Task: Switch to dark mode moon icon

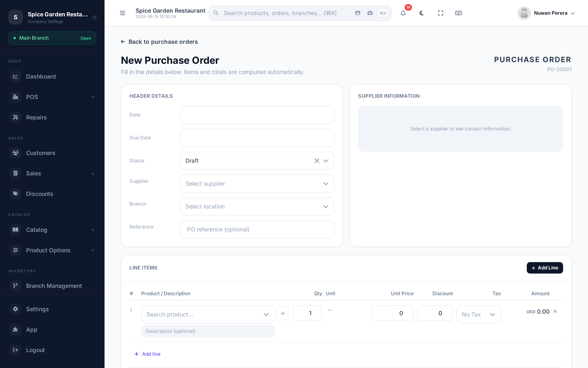Action: [x=422, y=13]
